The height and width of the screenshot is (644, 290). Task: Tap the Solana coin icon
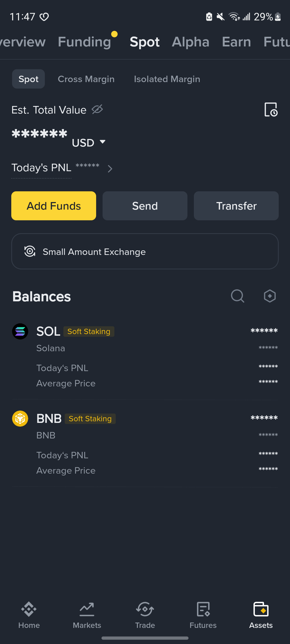pos(20,331)
